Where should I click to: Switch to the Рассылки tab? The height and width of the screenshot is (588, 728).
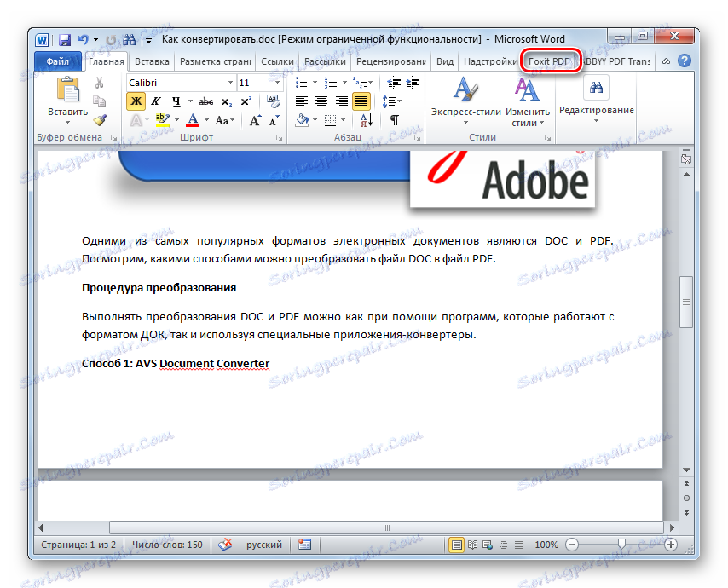325,61
